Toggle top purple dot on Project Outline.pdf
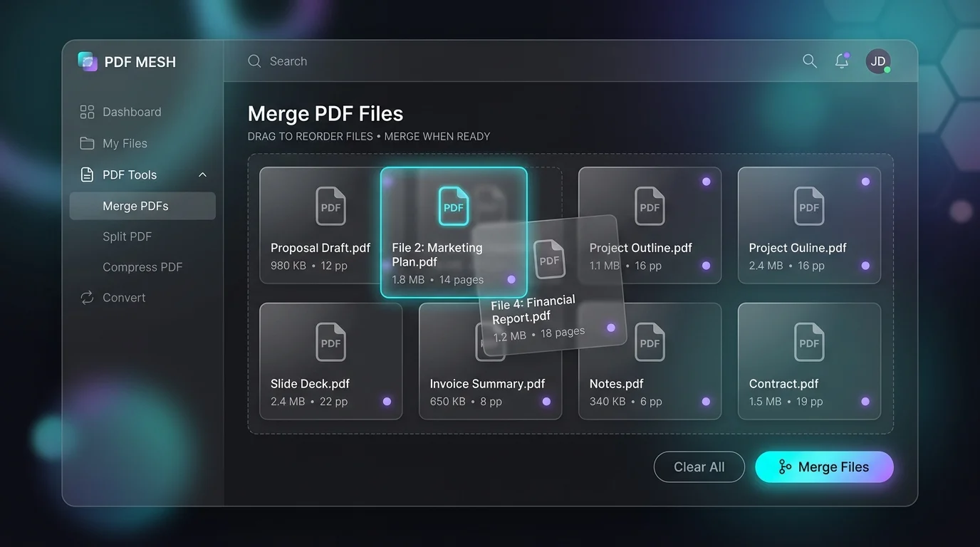The width and height of the screenshot is (980, 547). [707, 182]
